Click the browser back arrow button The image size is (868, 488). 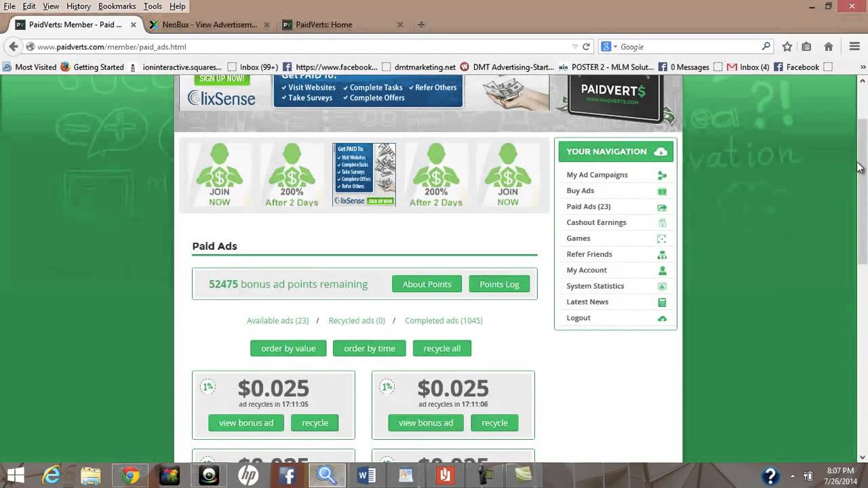coord(13,47)
